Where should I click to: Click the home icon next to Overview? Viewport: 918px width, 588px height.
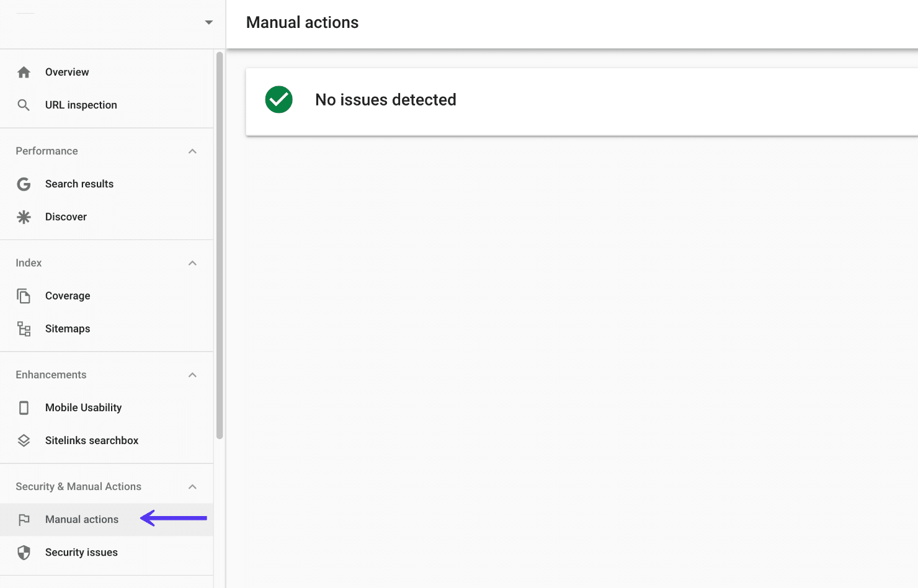(24, 72)
